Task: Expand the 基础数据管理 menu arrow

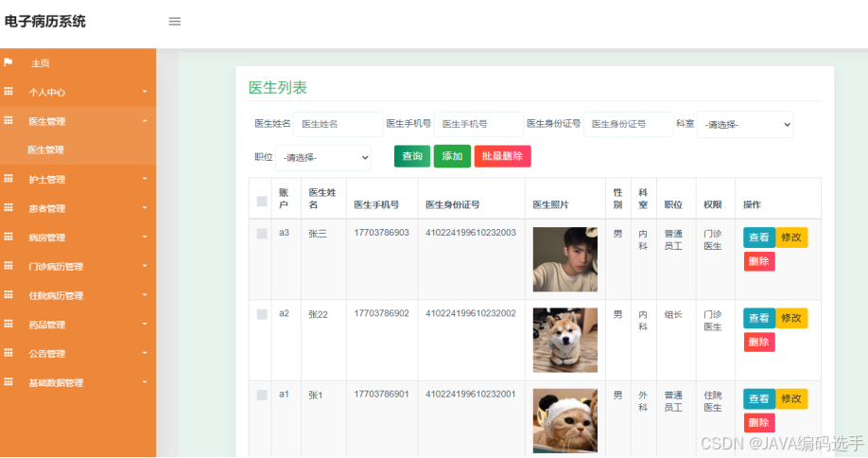Action: (x=145, y=381)
